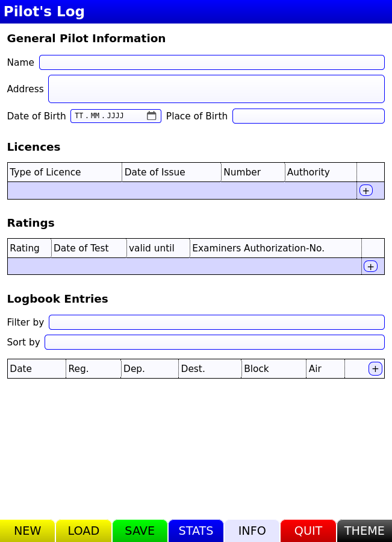Save the logbook with SAVE button
The width and height of the screenshot is (392, 542).
click(140, 531)
